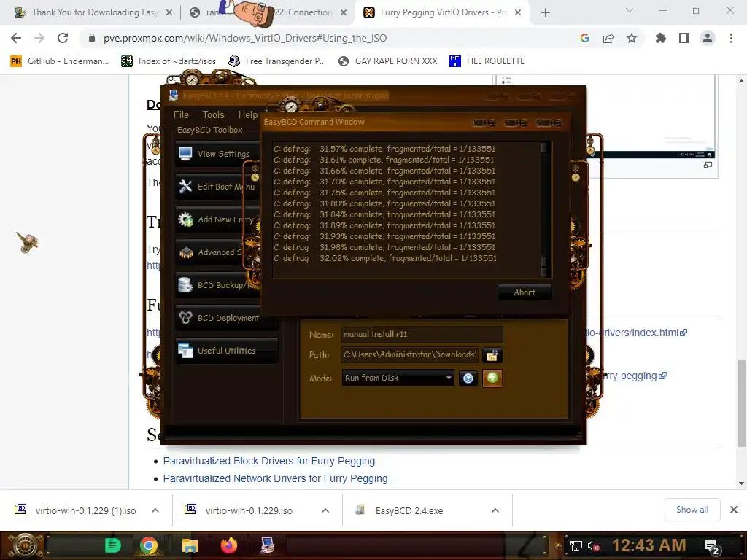Click the Name field containing manual install r11
This screenshot has height=560, width=747.
(422, 334)
